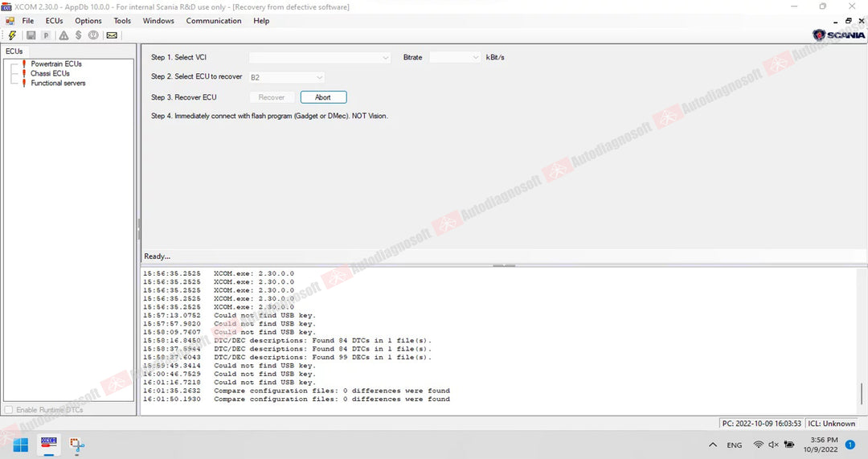Screen dimensions: 868x459
Task: Minimize the inner MDI child window
Action: [x=836, y=21]
